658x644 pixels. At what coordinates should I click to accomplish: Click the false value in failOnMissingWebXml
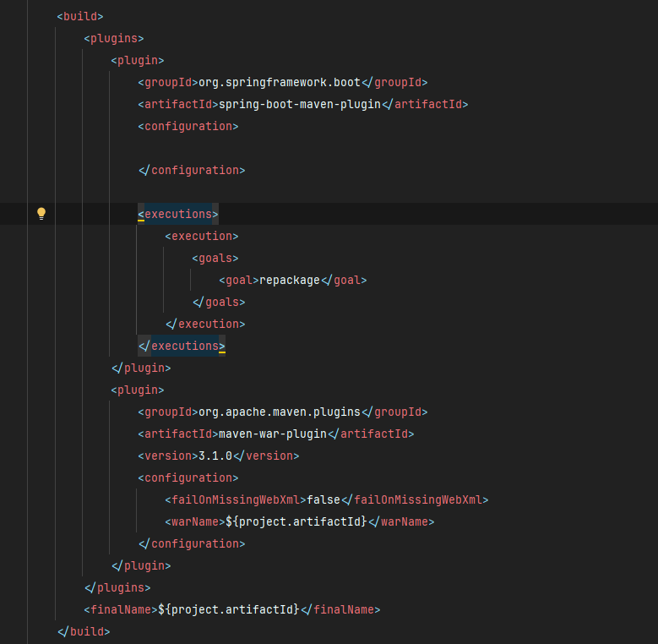tap(324, 499)
